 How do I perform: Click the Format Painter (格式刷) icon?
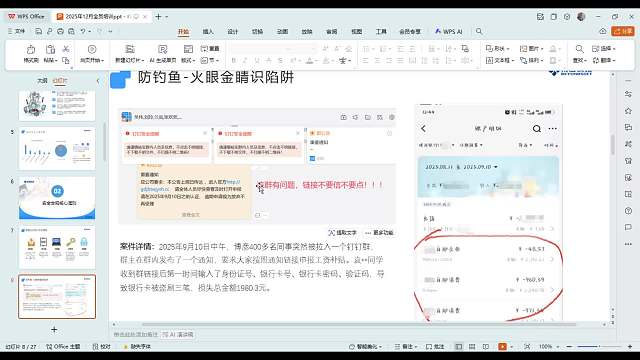[31, 50]
